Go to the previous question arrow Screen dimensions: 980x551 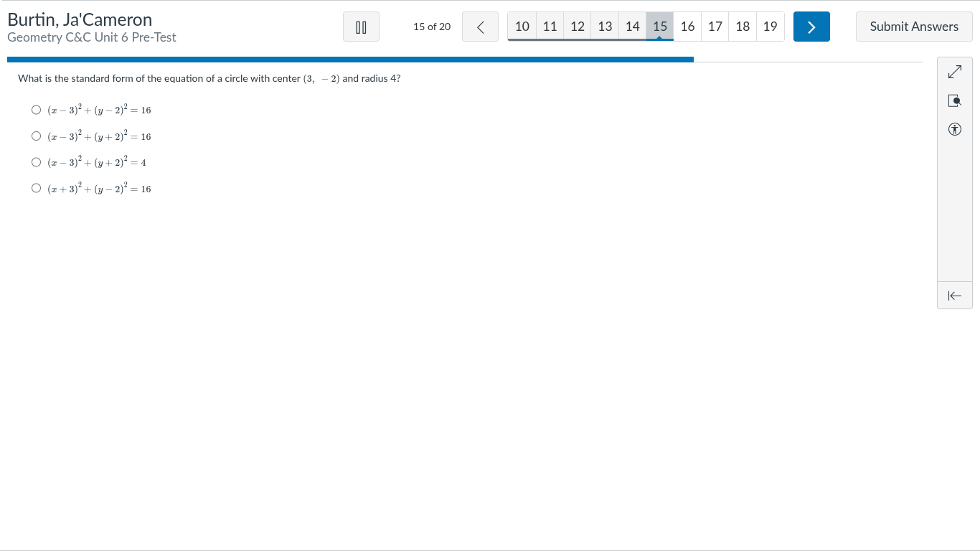(x=480, y=27)
